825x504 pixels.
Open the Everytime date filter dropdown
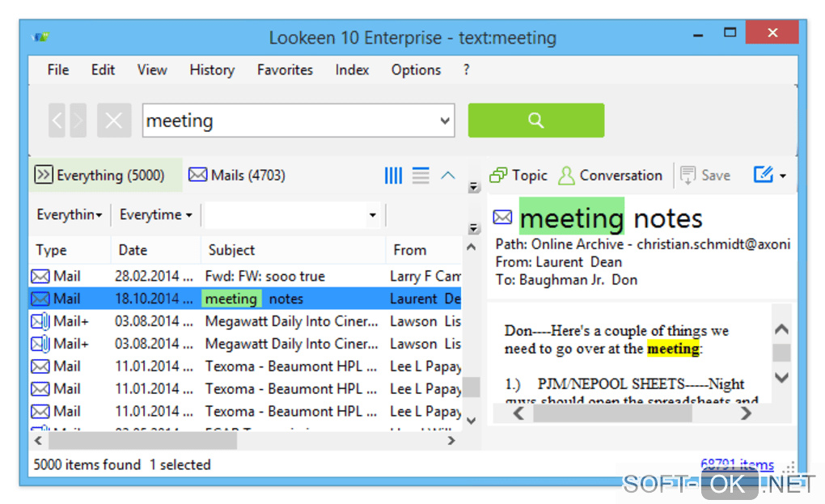[x=156, y=215]
